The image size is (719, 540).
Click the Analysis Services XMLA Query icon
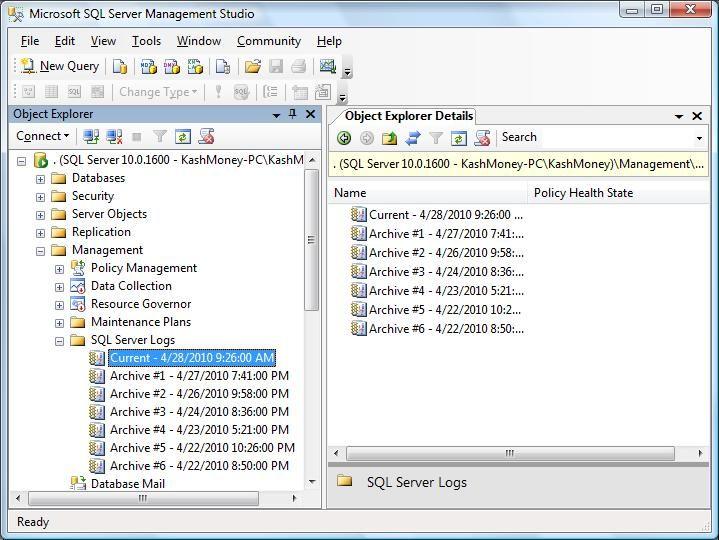click(x=195, y=66)
